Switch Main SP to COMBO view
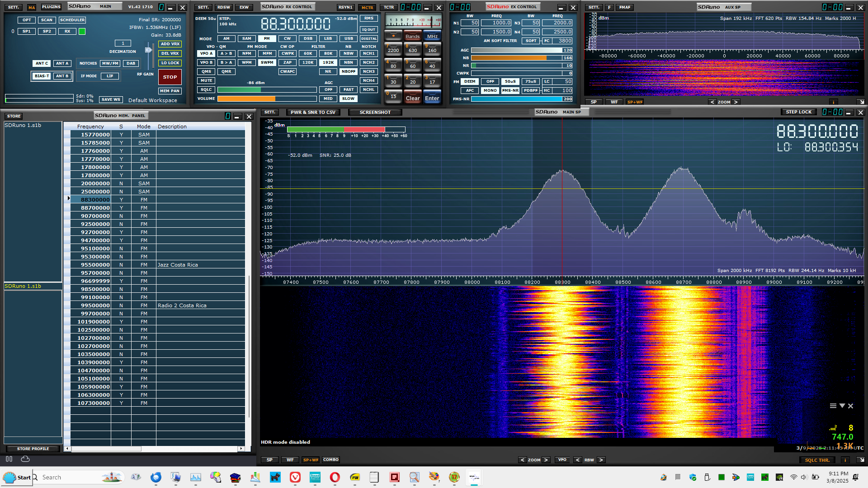 pos(330,460)
